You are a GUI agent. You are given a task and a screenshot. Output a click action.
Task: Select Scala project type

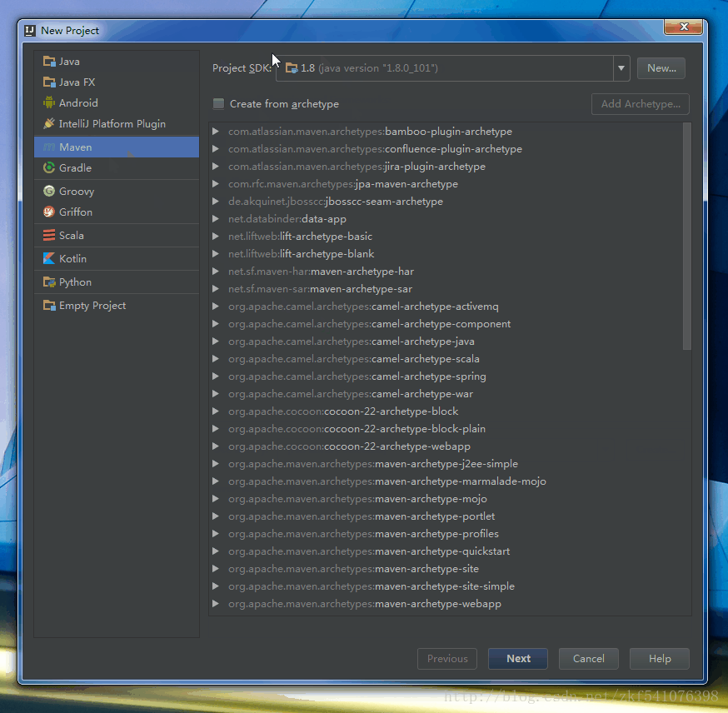[117, 236]
